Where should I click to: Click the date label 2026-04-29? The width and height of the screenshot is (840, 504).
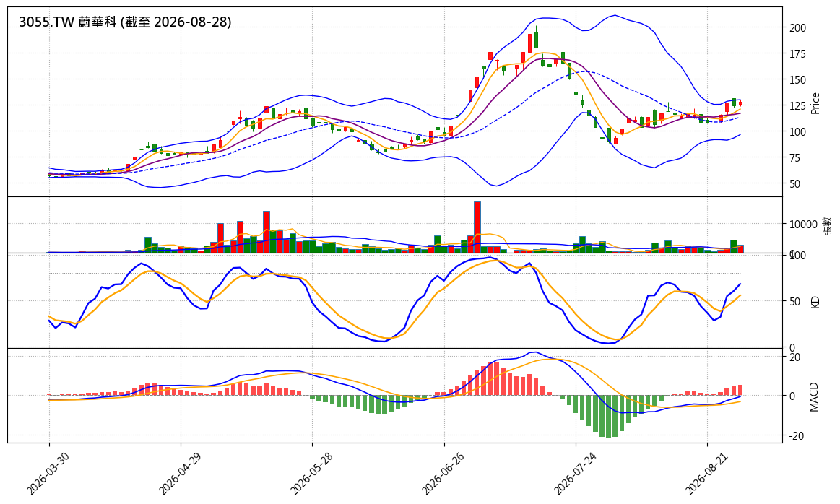[x=180, y=473]
